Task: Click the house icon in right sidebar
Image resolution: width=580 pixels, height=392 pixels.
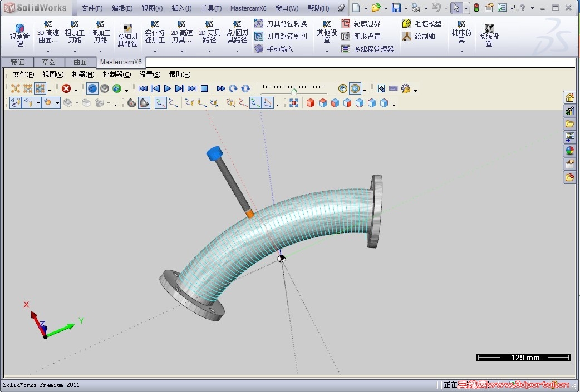Action: click(x=569, y=97)
